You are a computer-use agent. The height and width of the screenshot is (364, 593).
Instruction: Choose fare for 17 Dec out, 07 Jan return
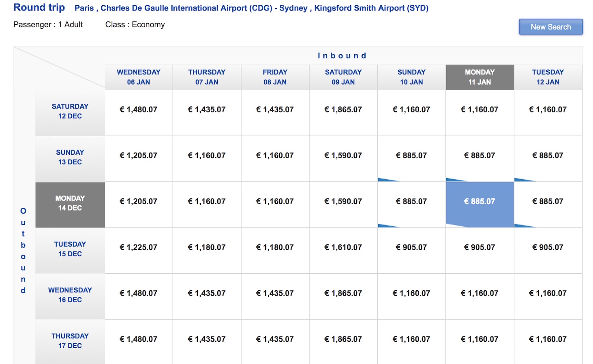click(x=207, y=342)
